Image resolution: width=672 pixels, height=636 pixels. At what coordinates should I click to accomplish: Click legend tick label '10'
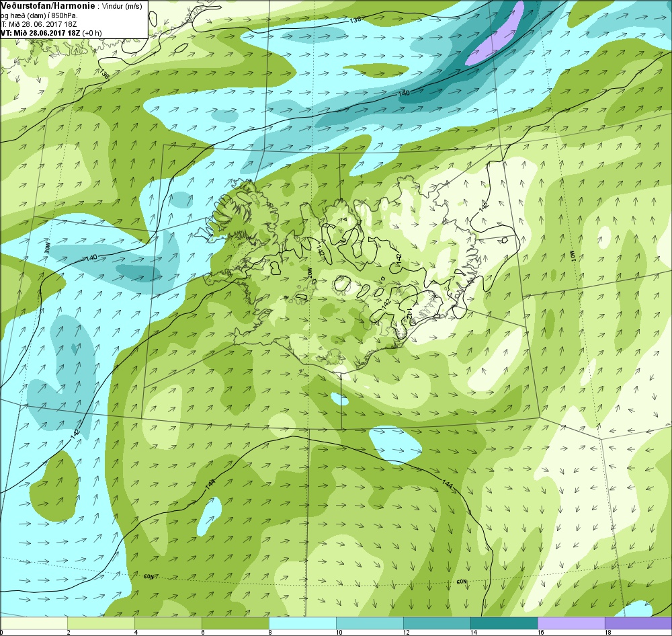(339, 632)
